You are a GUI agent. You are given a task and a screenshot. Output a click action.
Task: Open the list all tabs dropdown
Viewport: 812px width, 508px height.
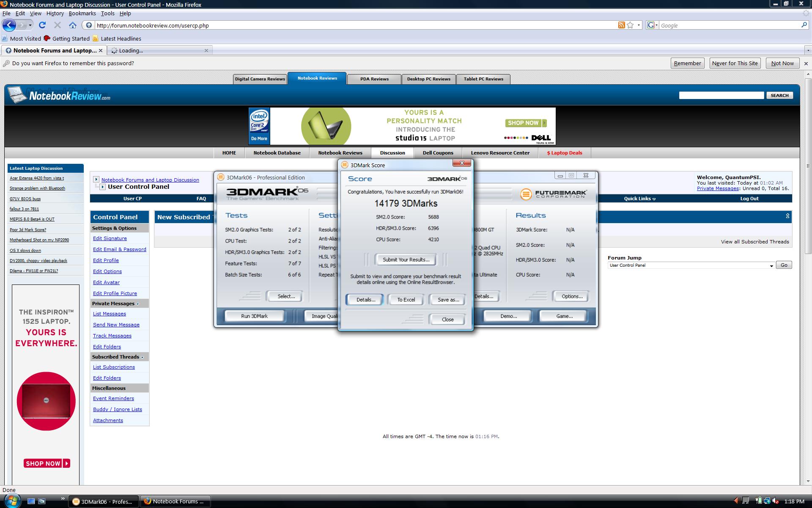click(x=808, y=50)
